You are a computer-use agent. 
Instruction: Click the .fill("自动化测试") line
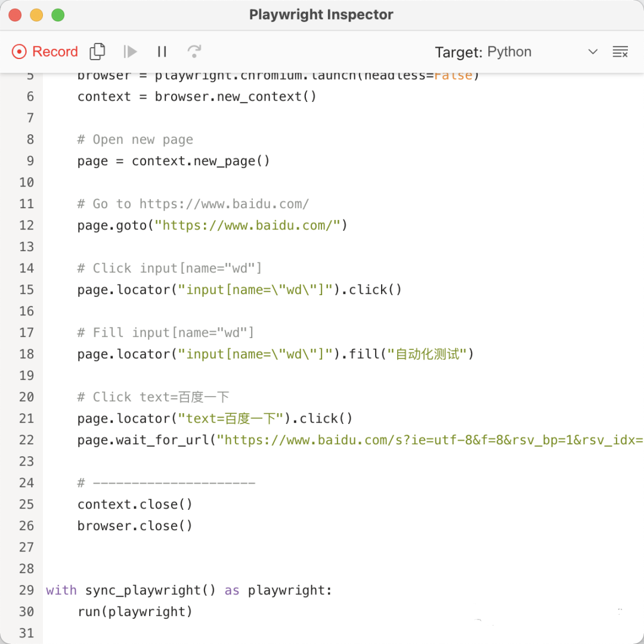[275, 354]
